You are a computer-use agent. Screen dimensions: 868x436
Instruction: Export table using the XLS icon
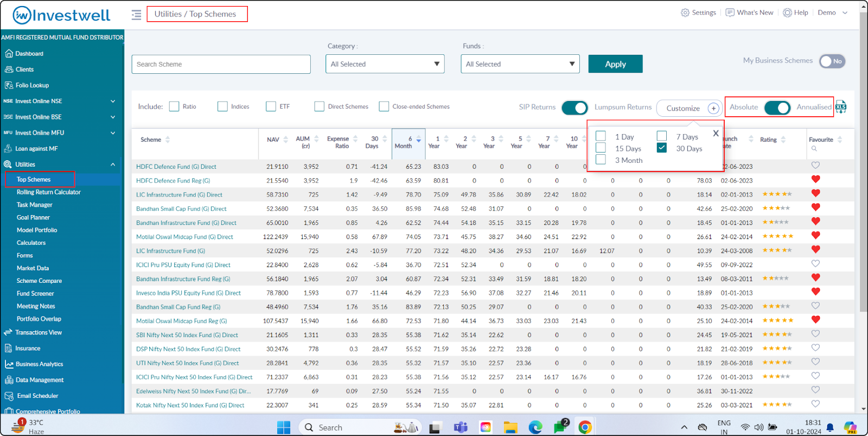point(841,106)
